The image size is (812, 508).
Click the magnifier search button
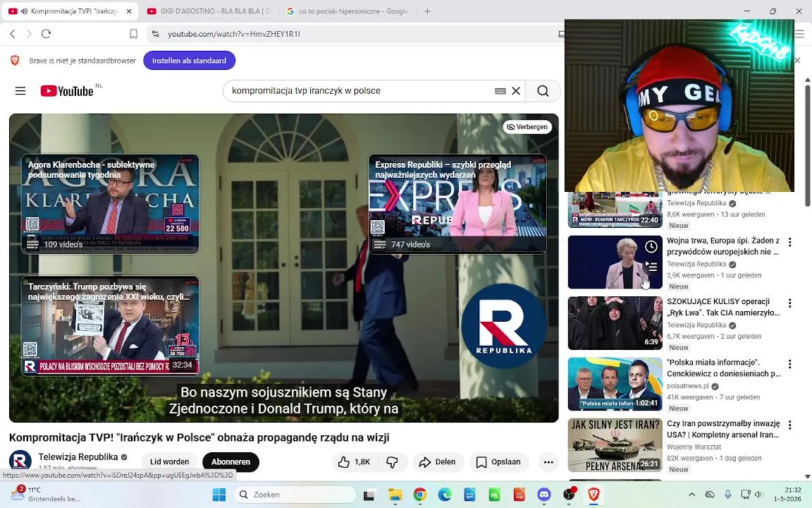[x=543, y=91]
